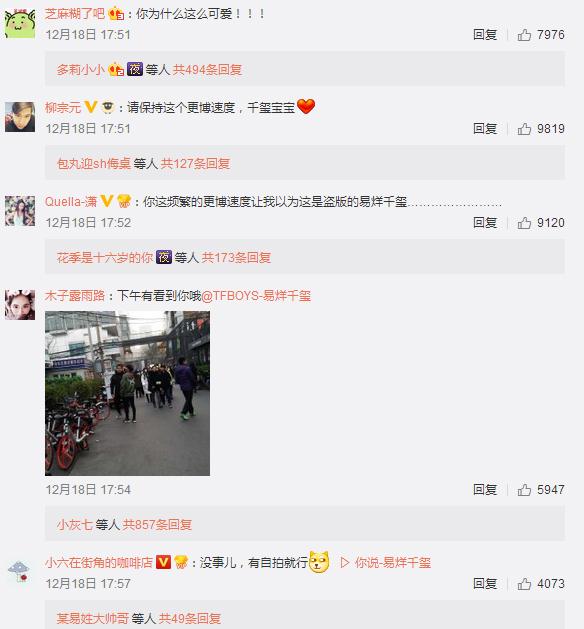The image size is (584, 629).
Task: Expand the 共494条回复 replies thread
Action: [x=207, y=70]
